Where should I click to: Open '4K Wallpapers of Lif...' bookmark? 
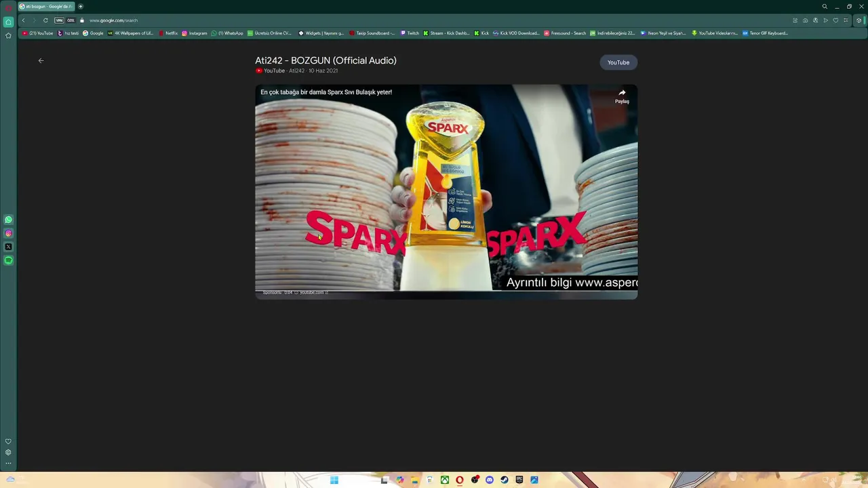coord(131,33)
